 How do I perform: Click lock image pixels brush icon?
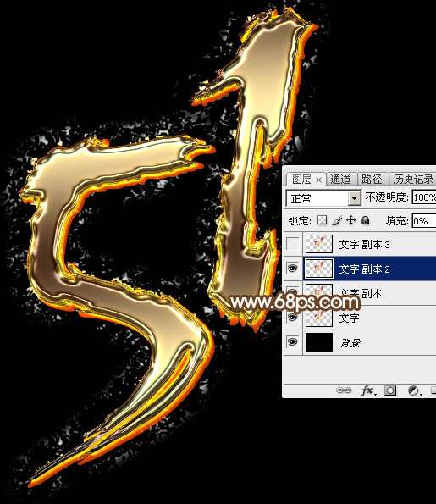coord(337,220)
